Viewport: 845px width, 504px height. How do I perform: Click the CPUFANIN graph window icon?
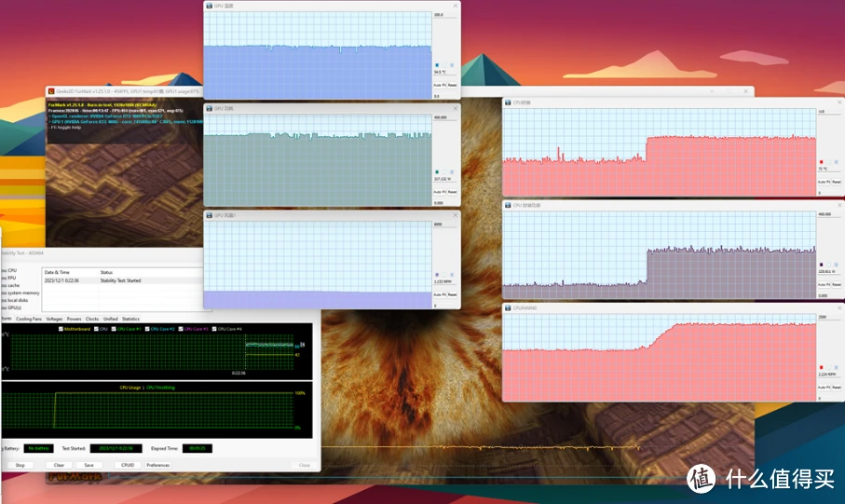(508, 307)
